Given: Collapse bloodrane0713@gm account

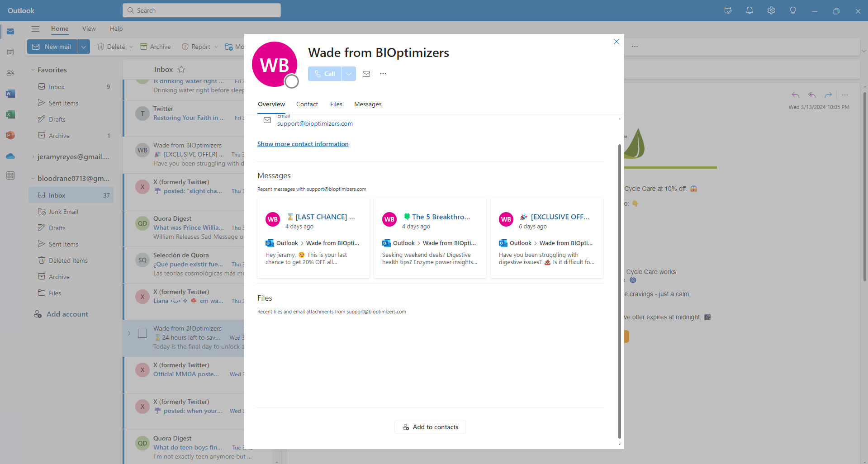Looking at the screenshot, I should (33, 179).
